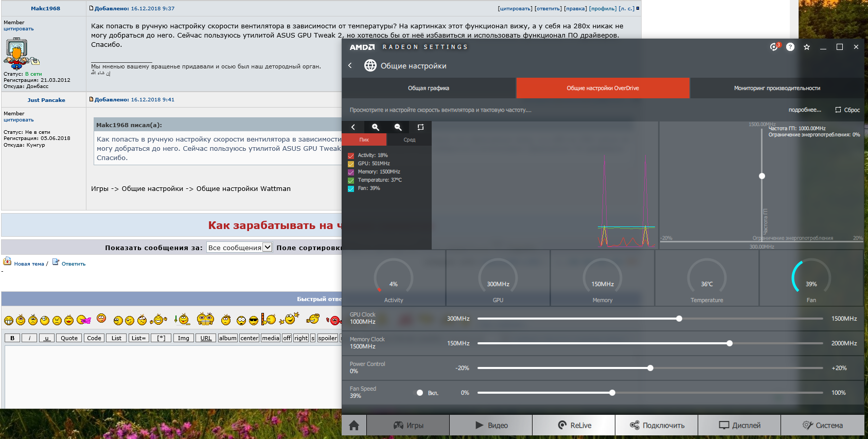The image size is (868, 439).
Task: Click the URL BBCode button
Action: click(x=206, y=338)
